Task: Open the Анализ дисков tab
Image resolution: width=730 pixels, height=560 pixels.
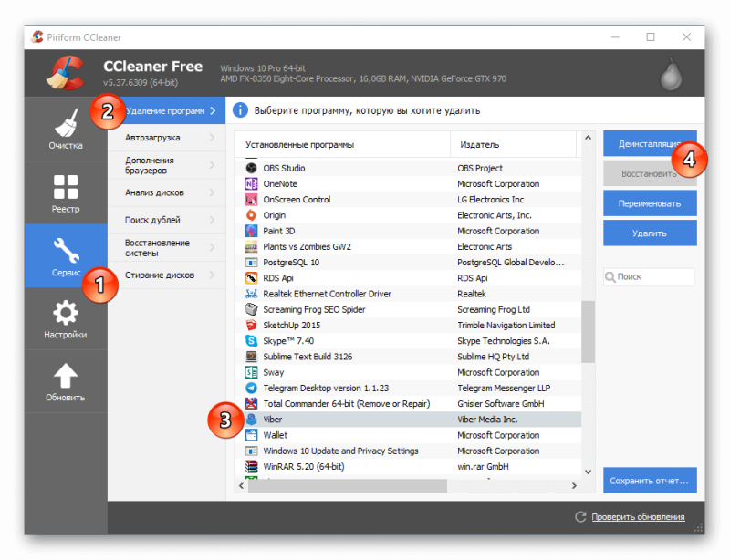Action: pos(167,192)
